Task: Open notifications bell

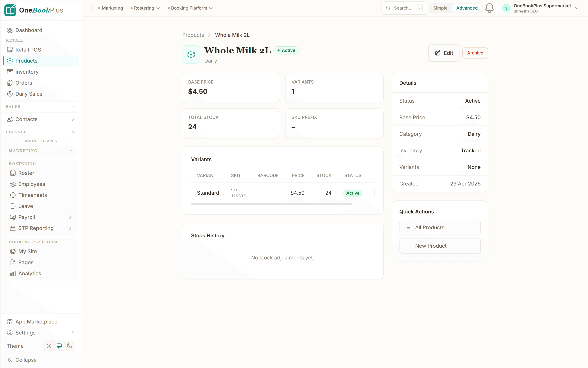Action: pyautogui.click(x=489, y=8)
